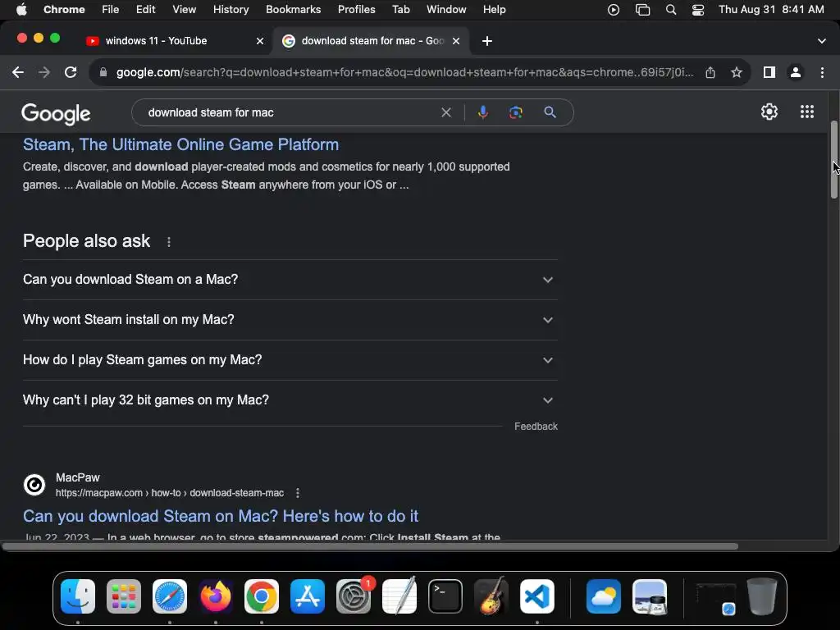The width and height of the screenshot is (840, 630).
Task: Expand 'How do I play Steam games' question
Action: click(x=290, y=360)
